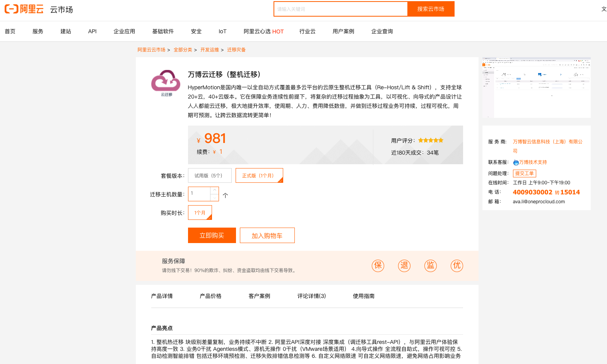Viewport: 607px width, 364px height.
Task: Click the 云市场 header title
Action: pyautogui.click(x=62, y=10)
